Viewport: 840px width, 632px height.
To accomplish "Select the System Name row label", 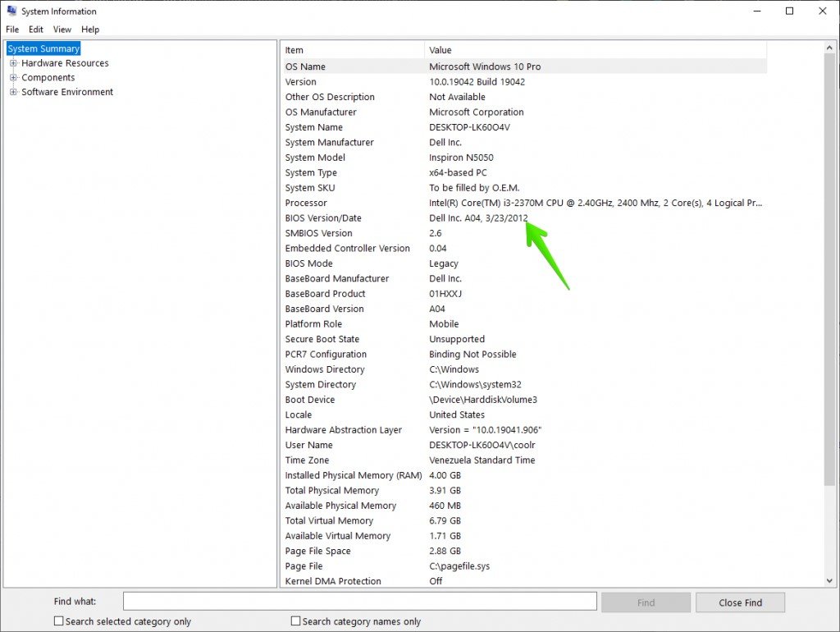I will coord(314,127).
